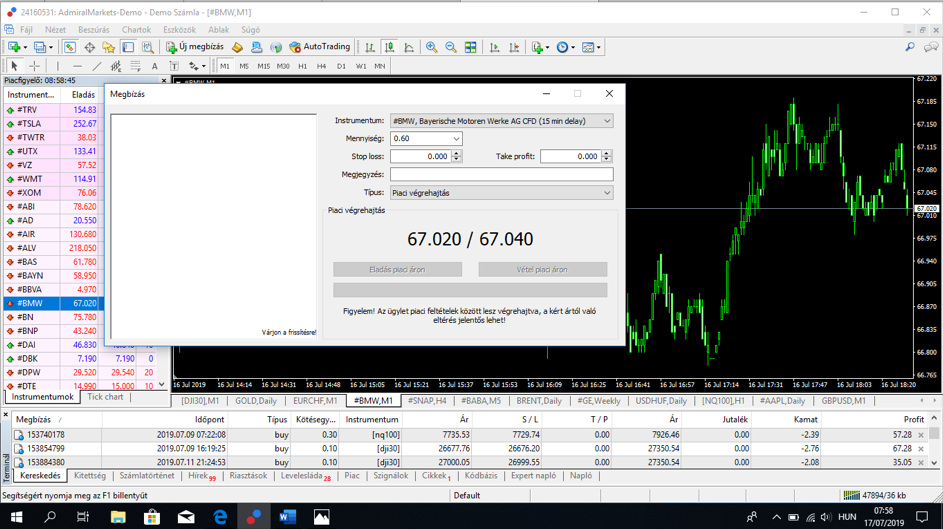This screenshot has width=943, height=529.
Task: Open the Nézet menu
Action: [55, 29]
